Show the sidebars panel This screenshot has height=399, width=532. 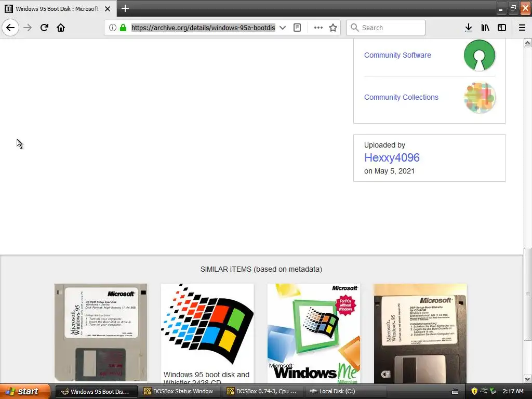(x=502, y=28)
